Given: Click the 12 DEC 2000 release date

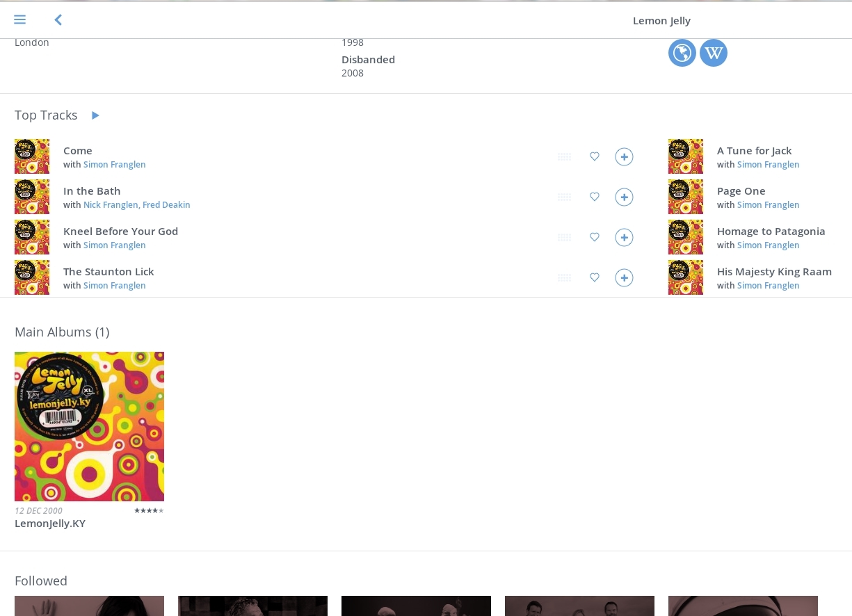Looking at the screenshot, I should (x=38, y=511).
